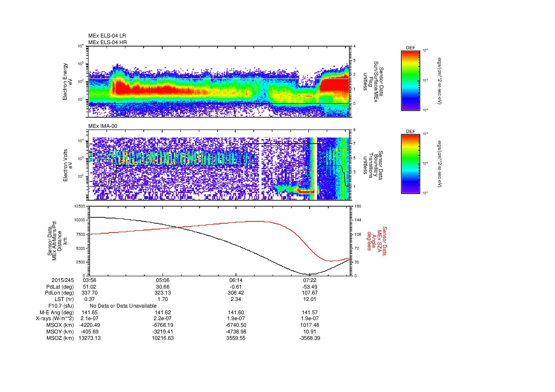Select the 'MEx IMA-00' panel title
Viewport: 555px width, 392px height.
click(x=103, y=126)
